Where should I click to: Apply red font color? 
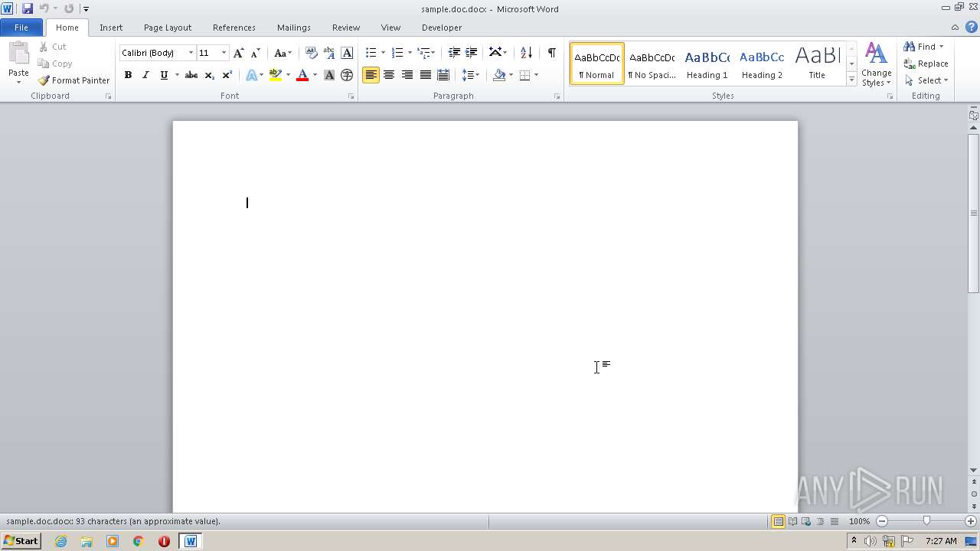tap(302, 75)
